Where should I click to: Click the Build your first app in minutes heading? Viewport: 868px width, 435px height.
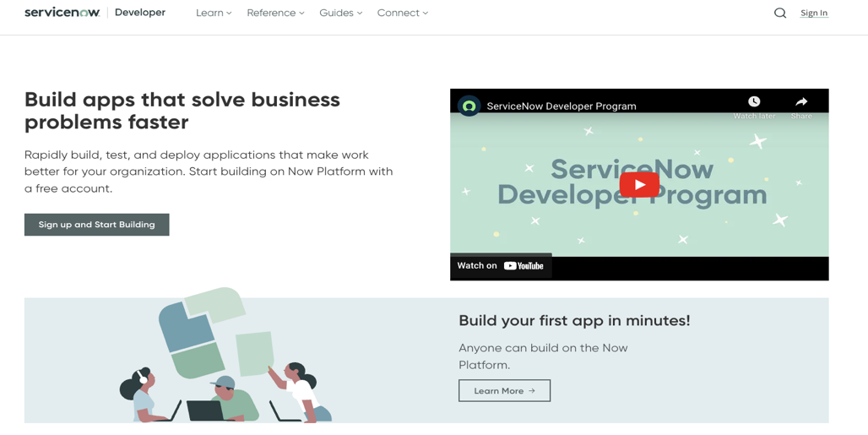tap(574, 320)
